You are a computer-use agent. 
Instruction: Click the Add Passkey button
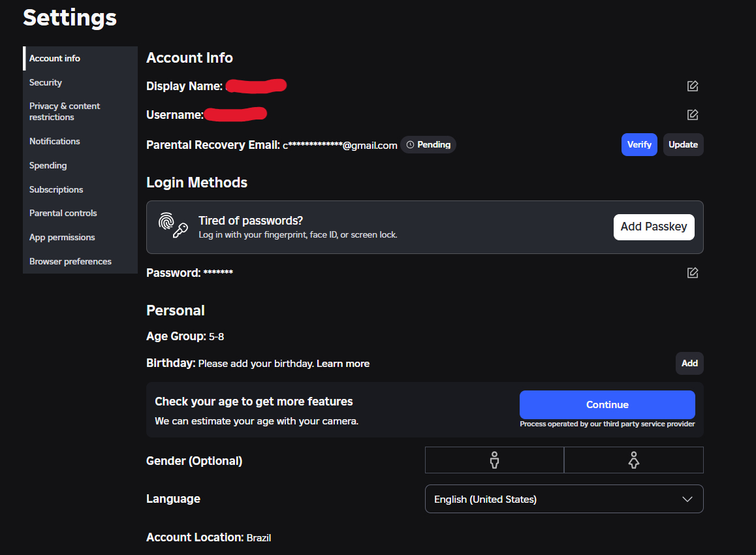click(654, 227)
